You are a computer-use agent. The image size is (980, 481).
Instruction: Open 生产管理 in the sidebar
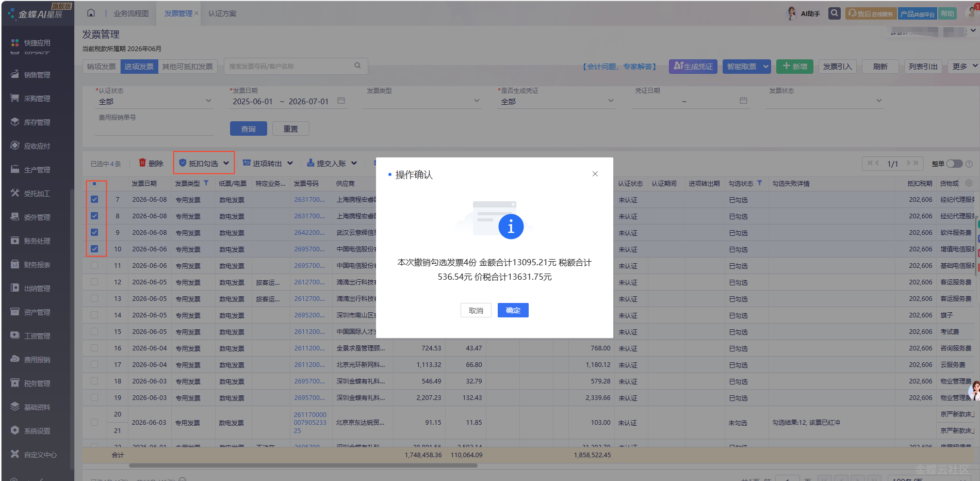[x=37, y=170]
